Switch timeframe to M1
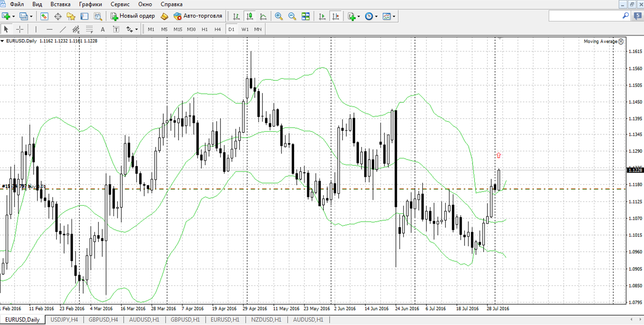The height and width of the screenshot is (325, 644). click(151, 29)
